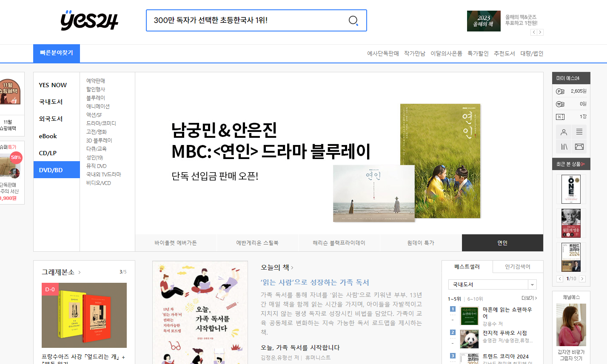Show bestseller ranks 1~5위
Viewport: 607px width, 364px height.
point(454,299)
